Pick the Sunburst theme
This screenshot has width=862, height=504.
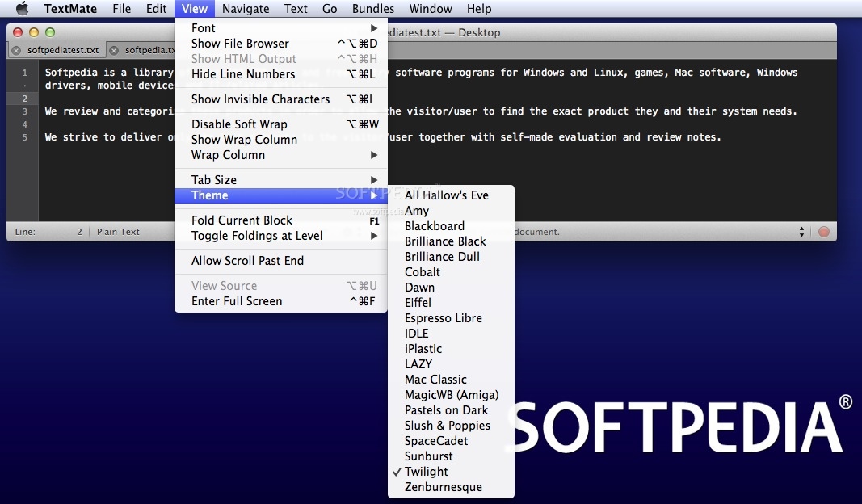[x=451, y=456]
